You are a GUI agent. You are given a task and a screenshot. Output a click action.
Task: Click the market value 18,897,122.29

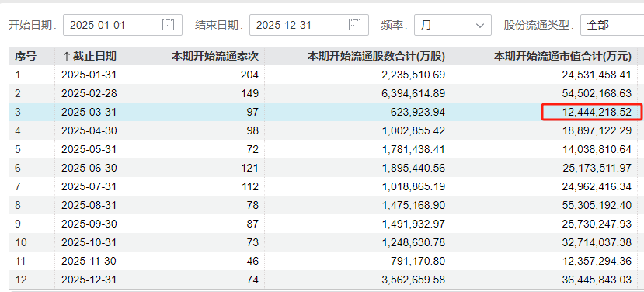coord(597,130)
